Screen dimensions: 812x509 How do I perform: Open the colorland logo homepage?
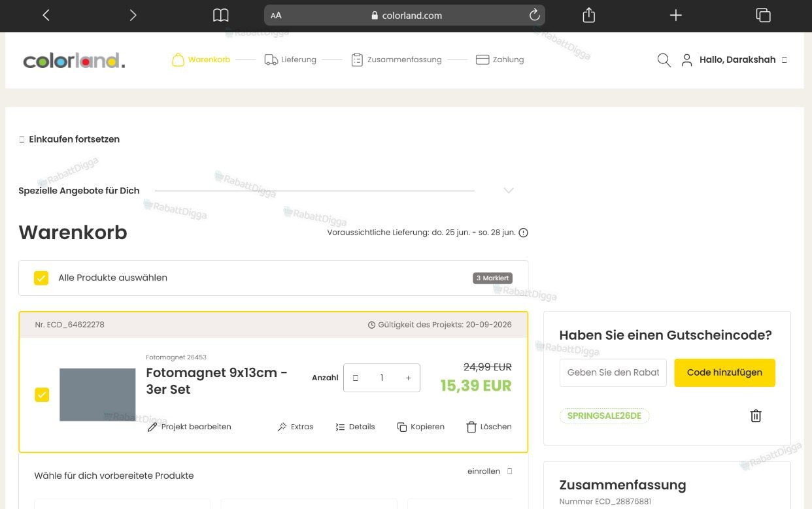tap(74, 61)
